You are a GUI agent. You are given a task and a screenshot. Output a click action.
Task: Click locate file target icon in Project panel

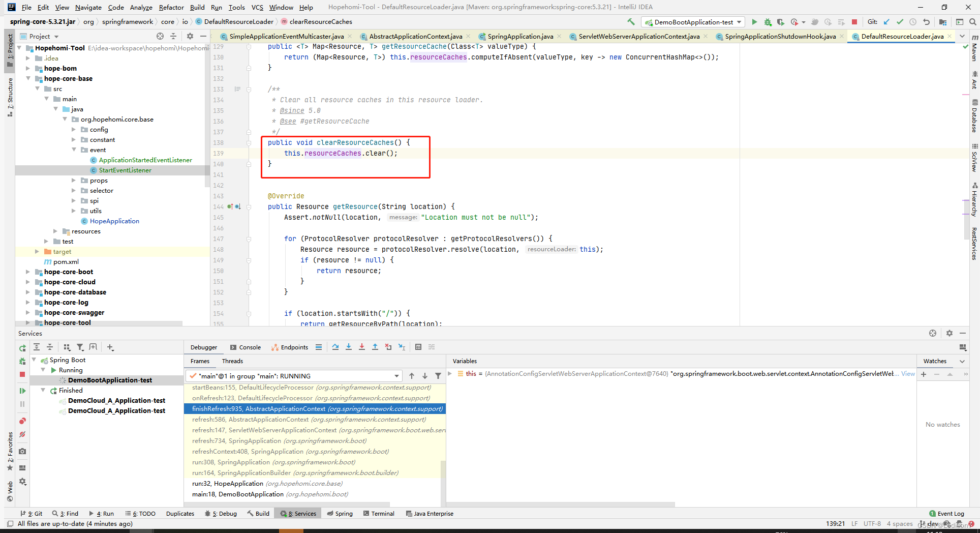pos(160,36)
